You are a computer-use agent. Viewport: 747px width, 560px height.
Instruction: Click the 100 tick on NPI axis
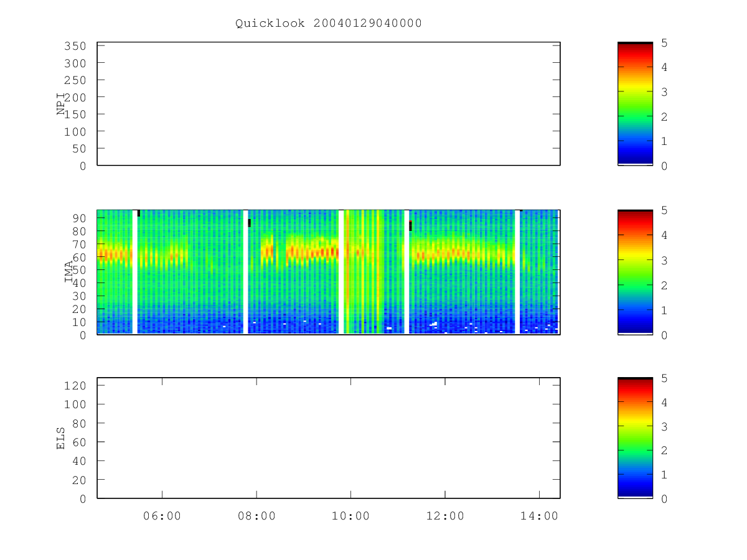(74, 131)
